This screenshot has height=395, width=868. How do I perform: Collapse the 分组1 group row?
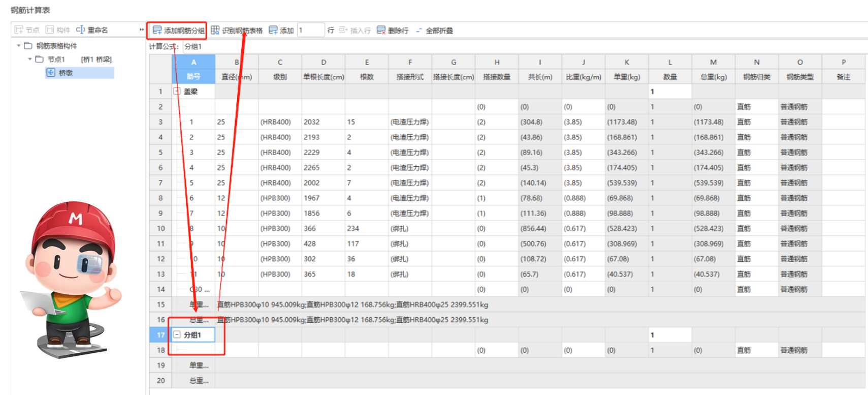point(177,335)
